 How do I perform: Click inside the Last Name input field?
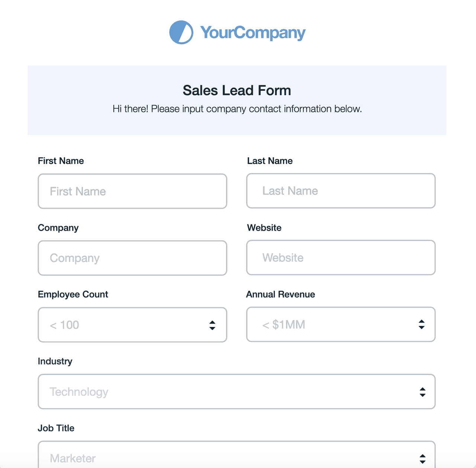(x=340, y=191)
